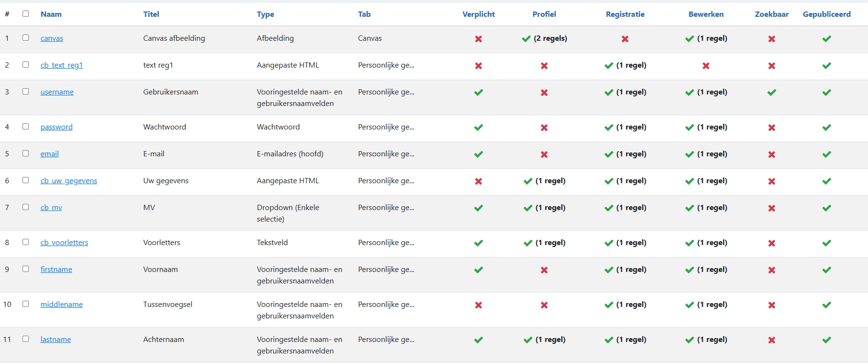The image size is (868, 364).
Task: Toggle the Verplicht red cross for canvas row
Action: click(x=478, y=39)
